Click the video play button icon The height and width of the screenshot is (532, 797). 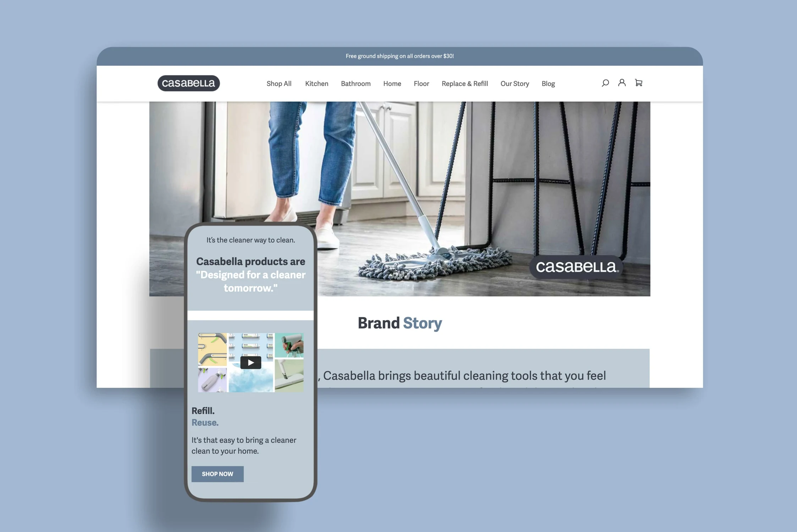(251, 362)
